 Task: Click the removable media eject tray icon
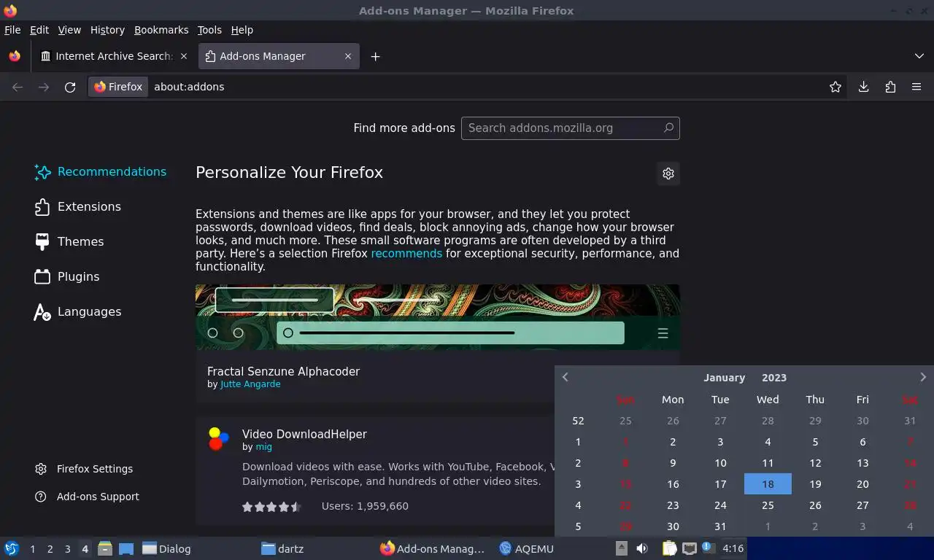622,548
